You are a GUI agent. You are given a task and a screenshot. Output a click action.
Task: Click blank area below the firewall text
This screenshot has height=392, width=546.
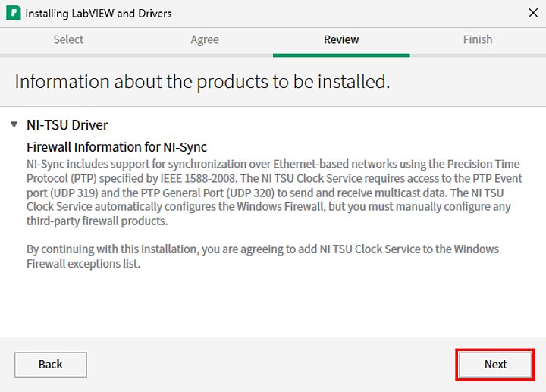click(273, 303)
